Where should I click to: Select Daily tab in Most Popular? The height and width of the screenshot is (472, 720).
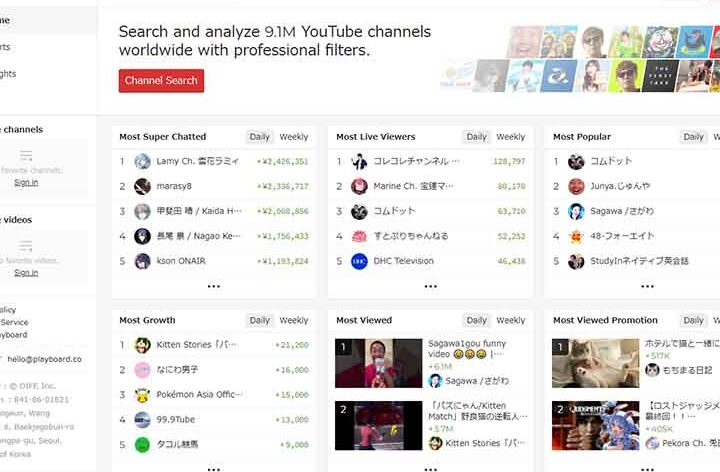point(693,137)
